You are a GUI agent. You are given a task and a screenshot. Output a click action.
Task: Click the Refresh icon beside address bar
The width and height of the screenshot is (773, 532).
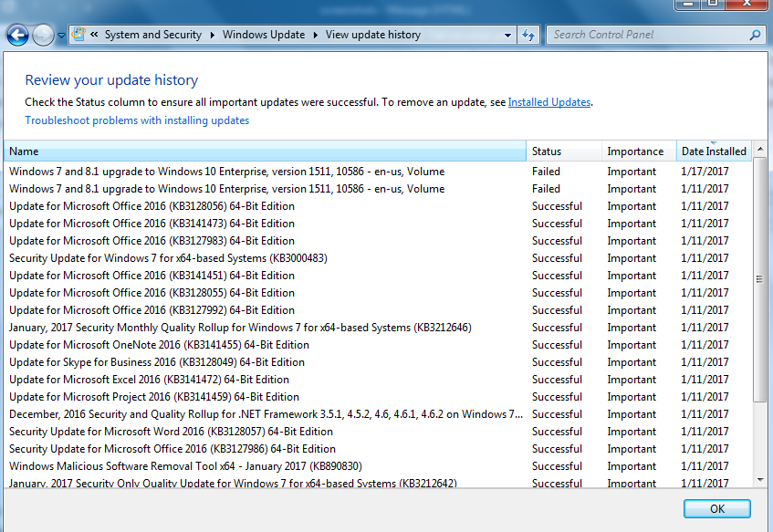[x=528, y=35]
